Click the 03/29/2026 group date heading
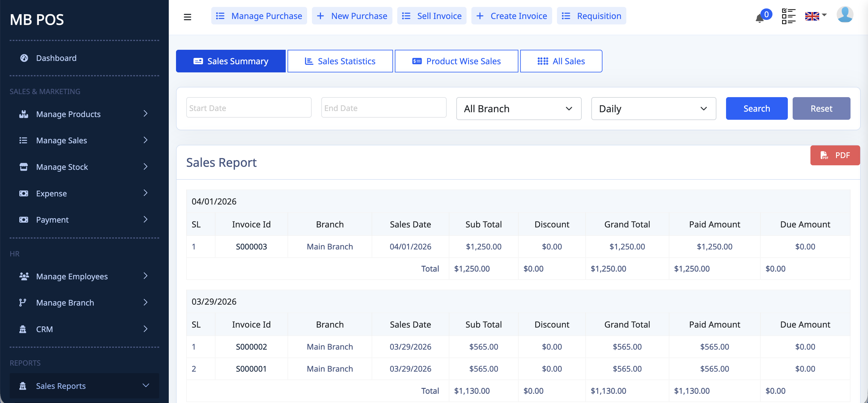868x403 pixels. pyautogui.click(x=214, y=301)
